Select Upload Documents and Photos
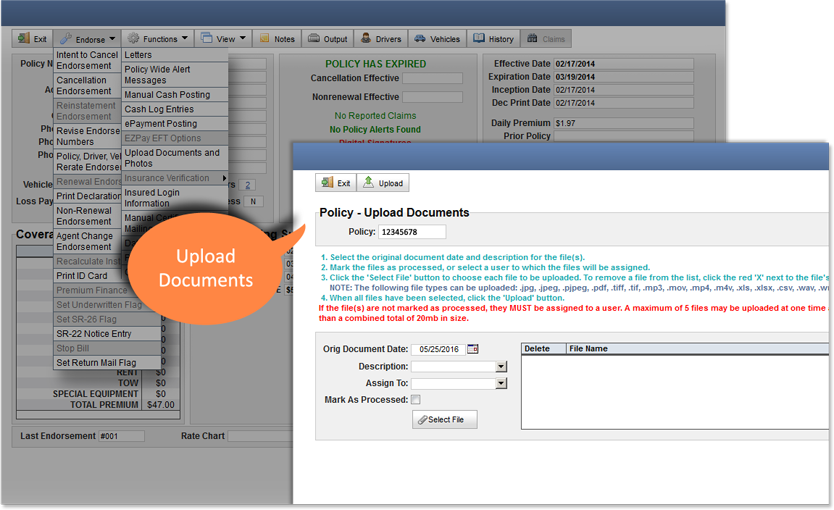The image size is (834, 510). pyautogui.click(x=176, y=158)
